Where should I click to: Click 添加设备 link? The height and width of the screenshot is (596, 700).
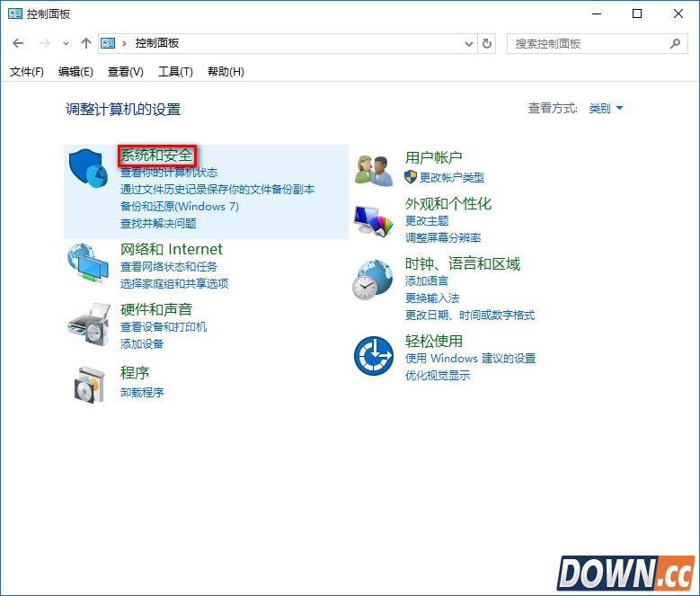click(141, 343)
